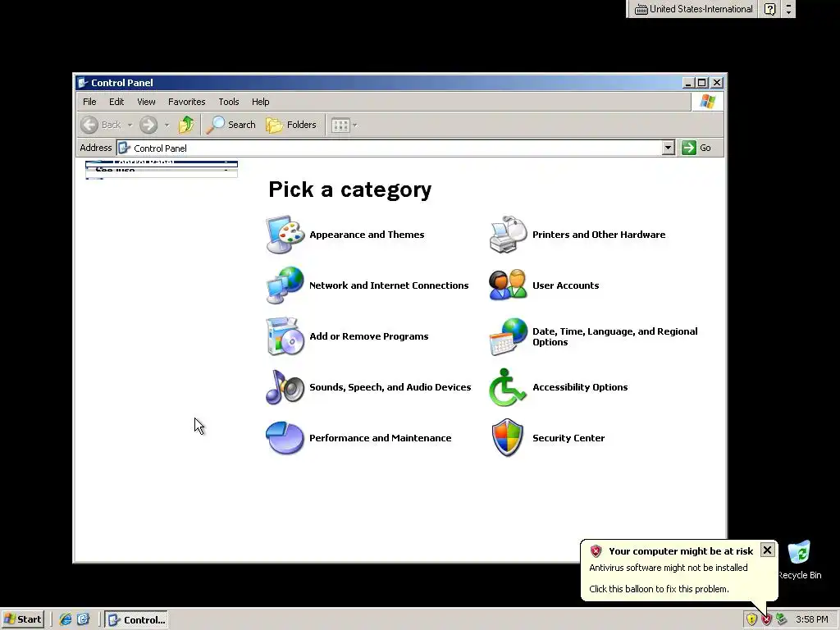The width and height of the screenshot is (840, 630).
Task: Click Date, Time, Language, and Regional Options link
Action: click(x=615, y=336)
